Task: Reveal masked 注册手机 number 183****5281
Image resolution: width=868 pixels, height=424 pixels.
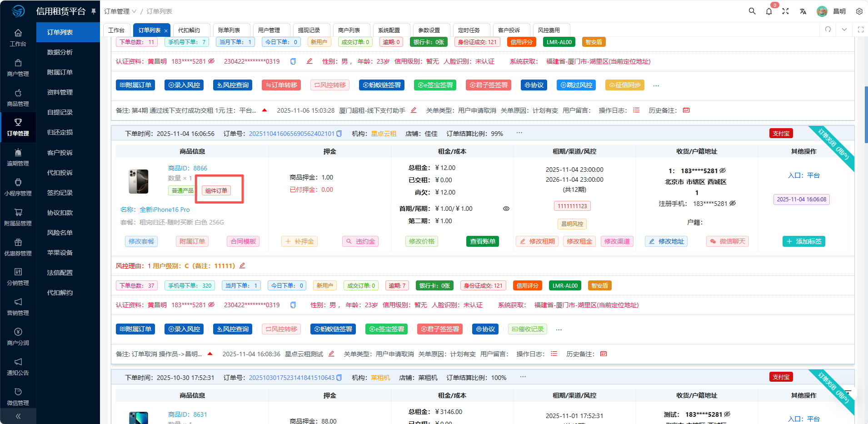Action: click(733, 204)
